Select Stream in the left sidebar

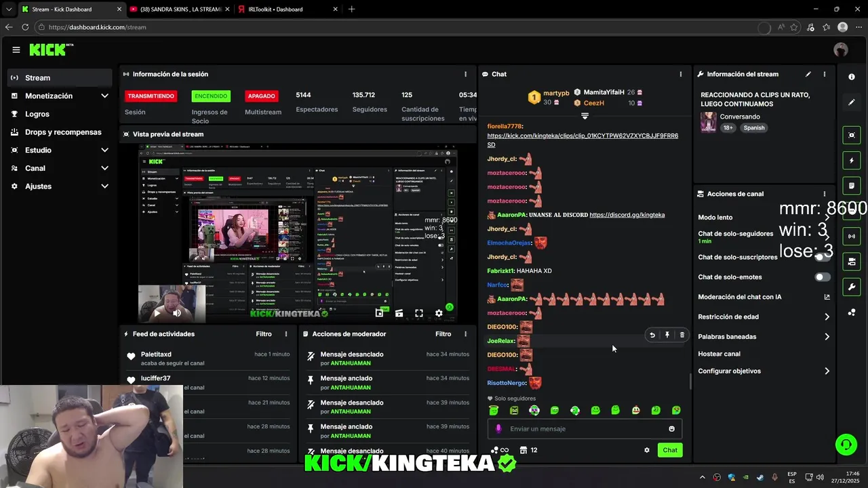point(60,78)
